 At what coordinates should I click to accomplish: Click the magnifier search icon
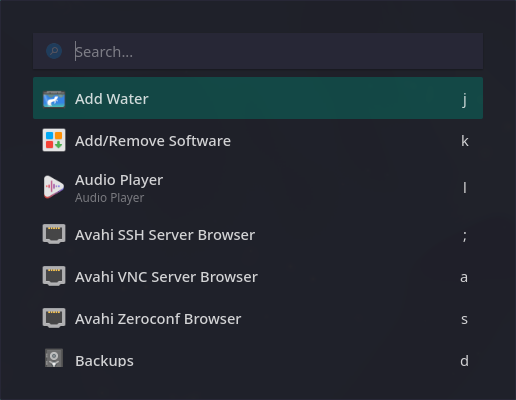(54, 51)
